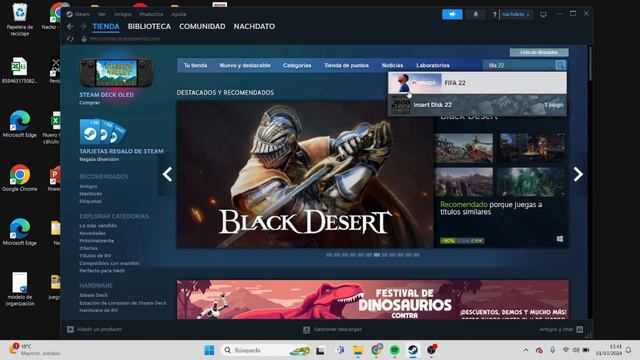
Task: Open Google Chrome desktop shortcut
Action: click(x=20, y=178)
